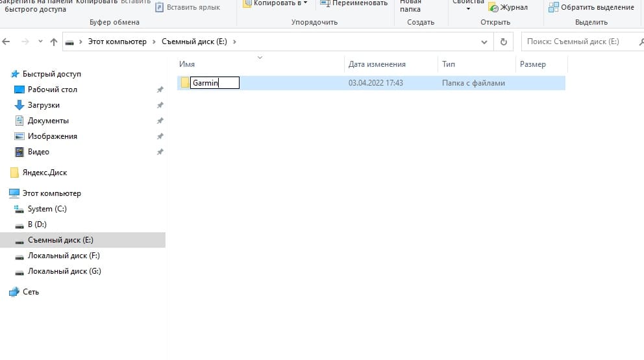Open the Copy to (Копировать в) dropdown

(275, 3)
